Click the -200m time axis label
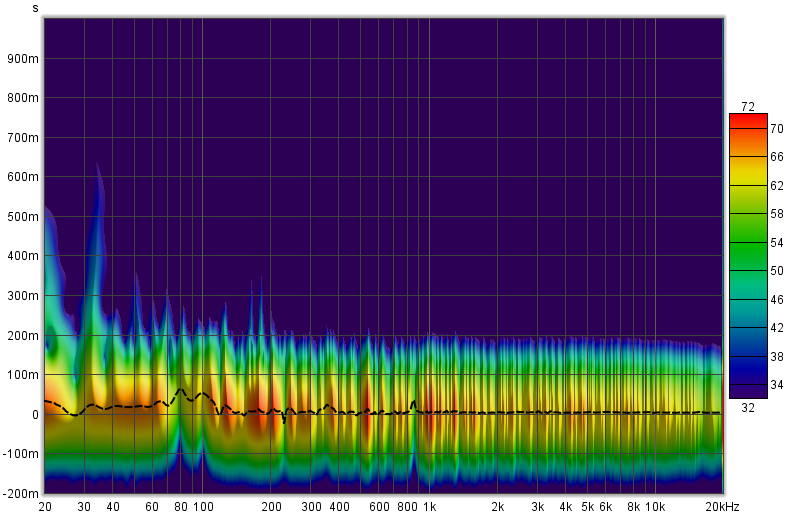This screenshot has height=519, width=800. 20,493
